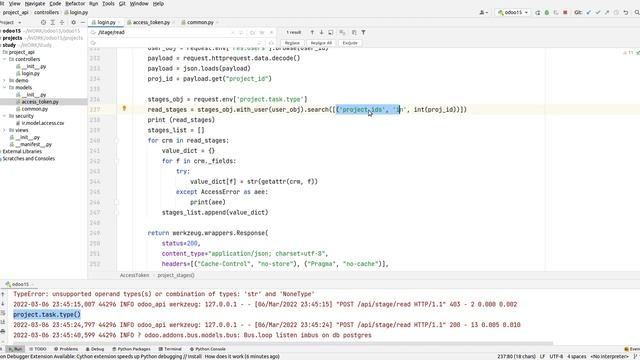Stop the running odoo15 process

point(565,13)
